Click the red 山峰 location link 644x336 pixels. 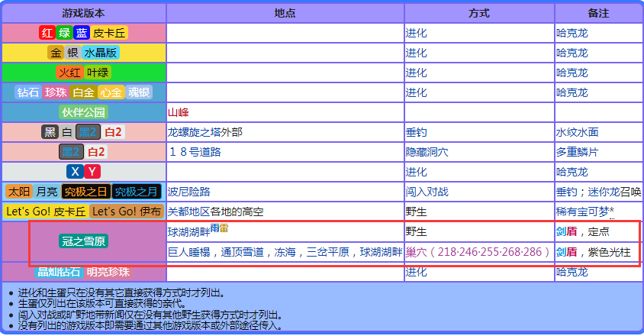coord(179,112)
